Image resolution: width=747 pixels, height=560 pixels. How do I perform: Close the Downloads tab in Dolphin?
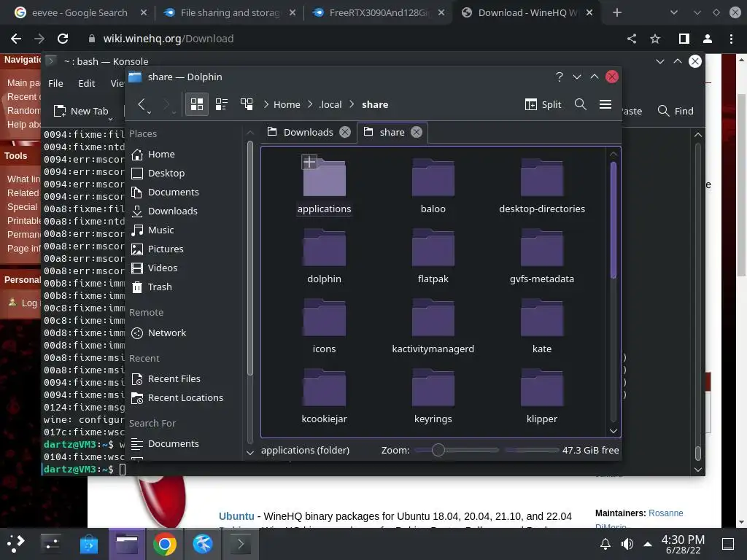(x=345, y=132)
